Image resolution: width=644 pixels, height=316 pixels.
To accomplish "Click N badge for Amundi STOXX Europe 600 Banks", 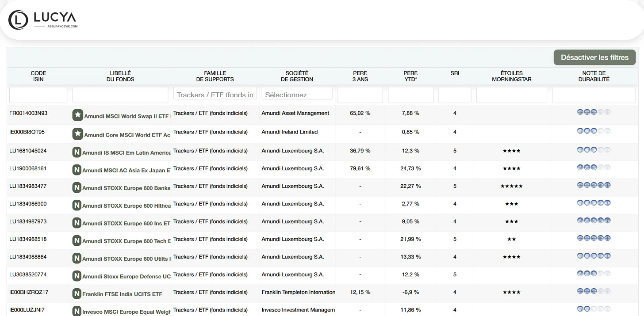I will point(77,187).
